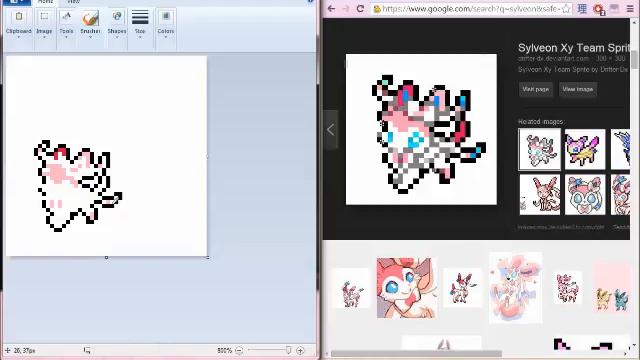Click the corner canvas resize handle
The image size is (640, 360).
point(208,258)
